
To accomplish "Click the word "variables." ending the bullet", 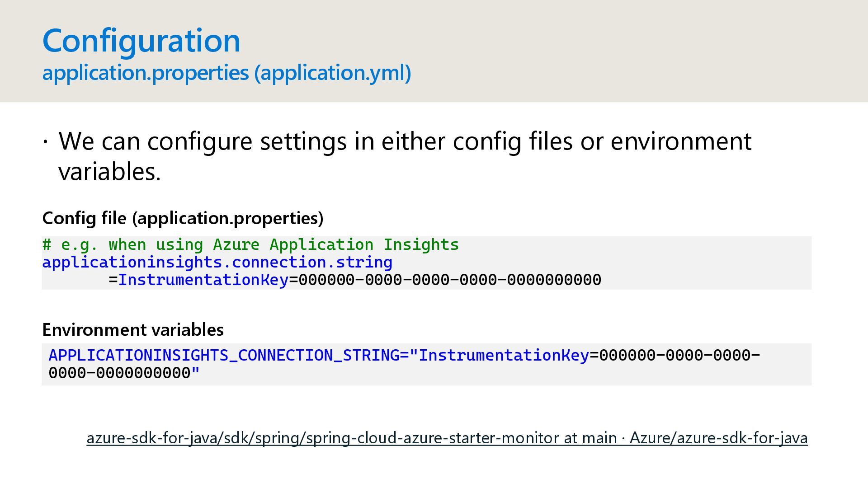I will pos(110,172).
